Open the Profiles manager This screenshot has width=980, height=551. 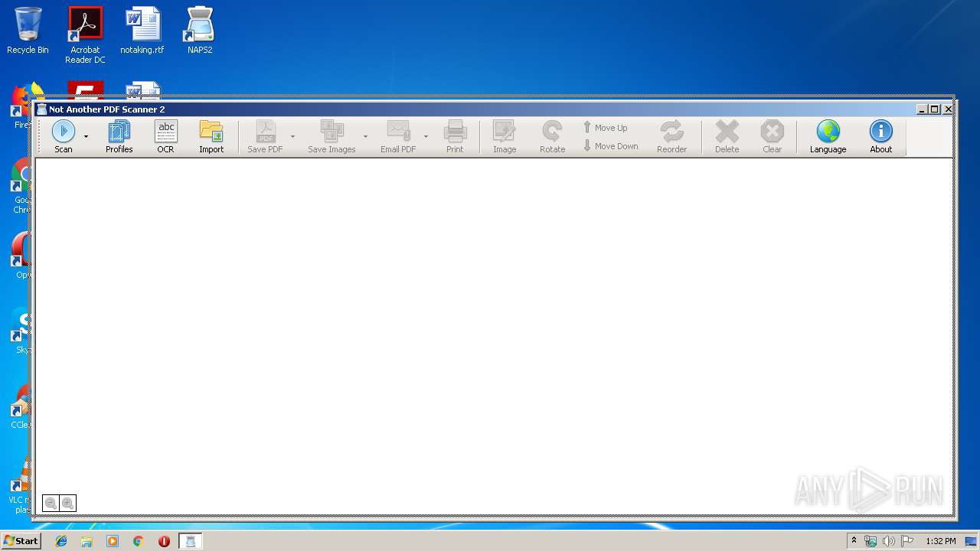pyautogui.click(x=119, y=137)
